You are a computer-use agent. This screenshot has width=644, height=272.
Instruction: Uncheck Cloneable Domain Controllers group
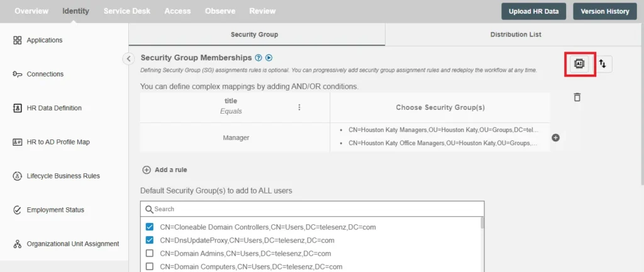coord(150,227)
